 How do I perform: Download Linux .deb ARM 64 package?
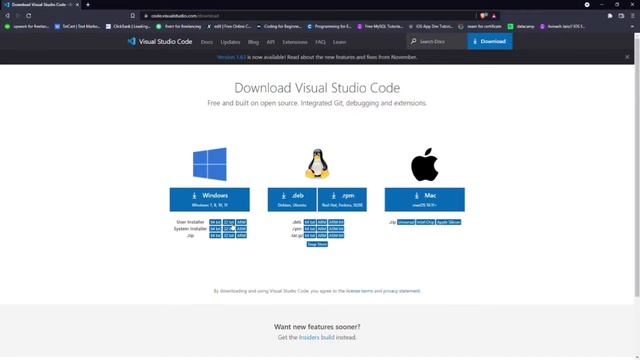click(336, 222)
